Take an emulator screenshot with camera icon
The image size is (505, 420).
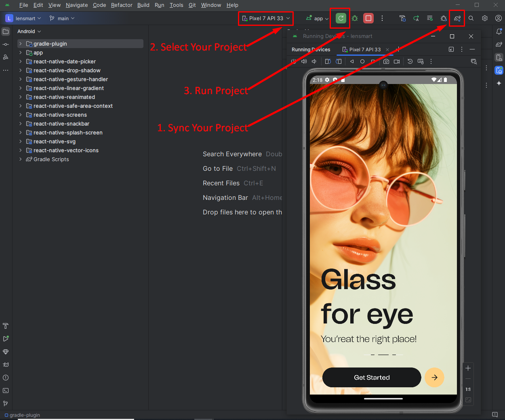tap(386, 61)
